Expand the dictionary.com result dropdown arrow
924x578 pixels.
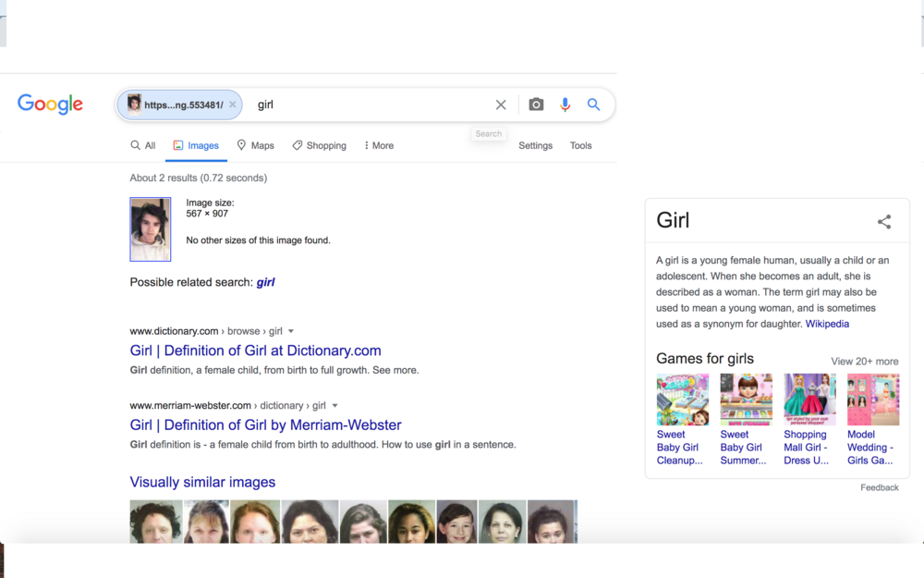(x=290, y=331)
